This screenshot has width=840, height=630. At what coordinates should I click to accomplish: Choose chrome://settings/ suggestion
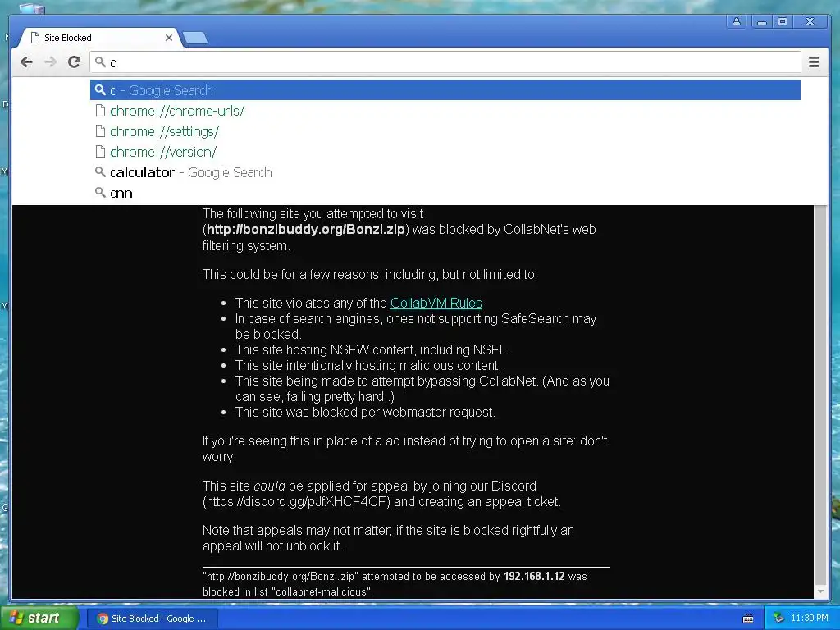[x=445, y=131]
